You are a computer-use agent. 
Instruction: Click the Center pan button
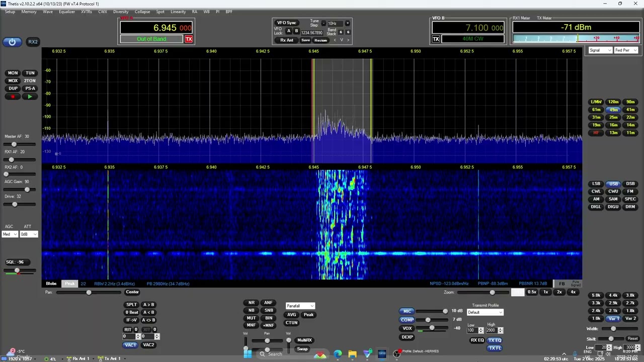point(132,292)
